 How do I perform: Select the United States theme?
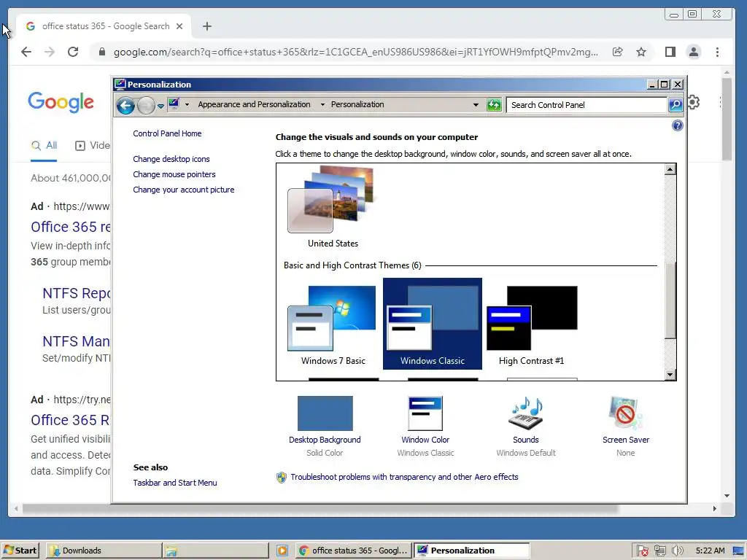pyautogui.click(x=333, y=206)
